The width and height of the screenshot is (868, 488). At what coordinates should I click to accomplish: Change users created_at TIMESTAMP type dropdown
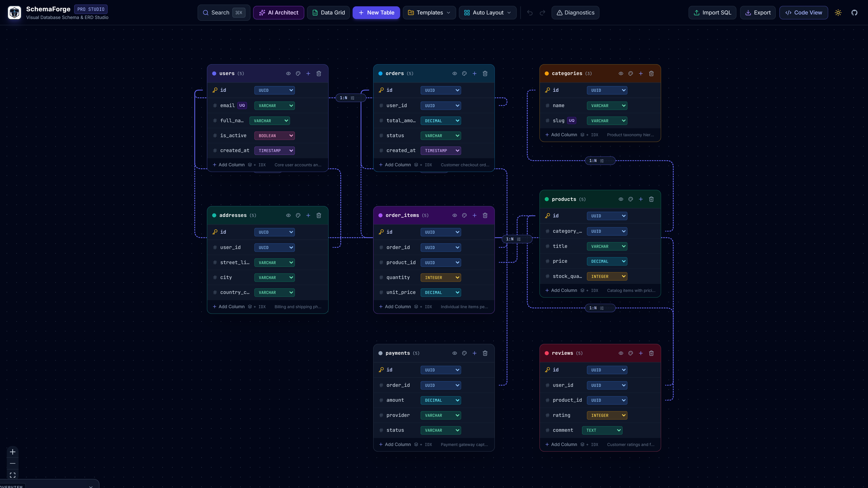(x=275, y=151)
